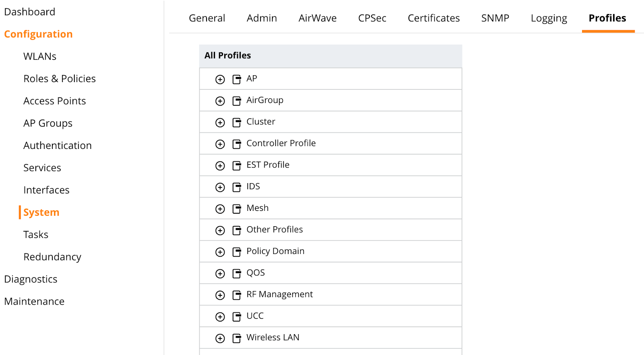Viewport: 644px width, 355px height.
Task: Go to the WLANs configuration page
Action: pos(40,56)
